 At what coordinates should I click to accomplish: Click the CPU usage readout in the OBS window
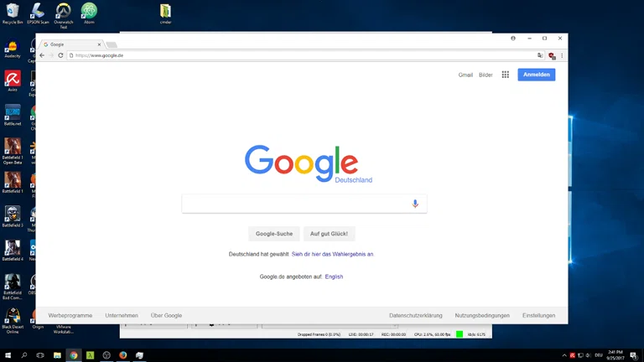coord(432,334)
